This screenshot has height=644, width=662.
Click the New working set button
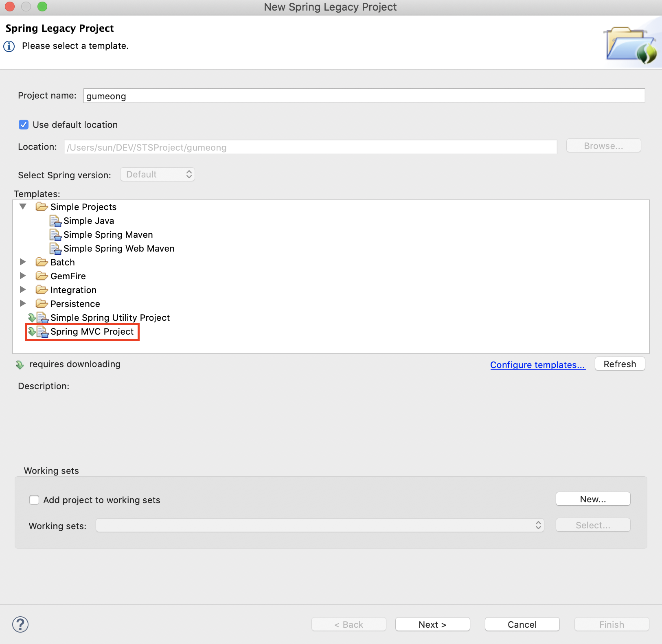click(x=593, y=499)
